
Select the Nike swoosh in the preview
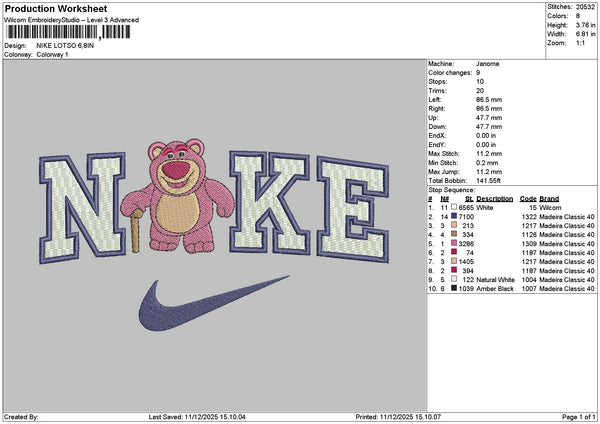point(214,302)
